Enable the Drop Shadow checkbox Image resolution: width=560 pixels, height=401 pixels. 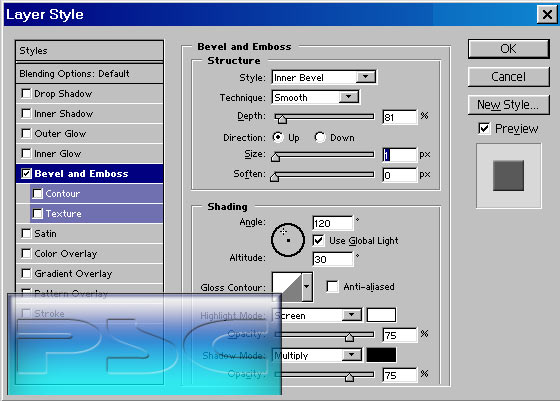pyautogui.click(x=26, y=94)
